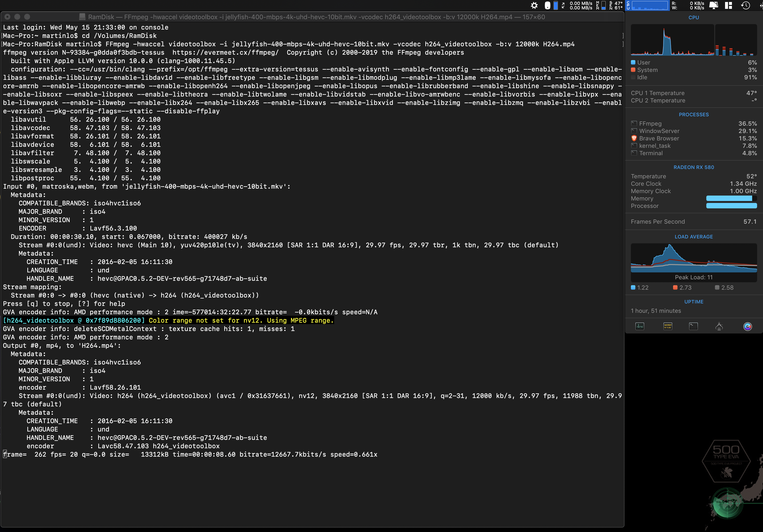763x532 pixels.
Task: Click the highlighted Color range warning line
Action: (168, 320)
